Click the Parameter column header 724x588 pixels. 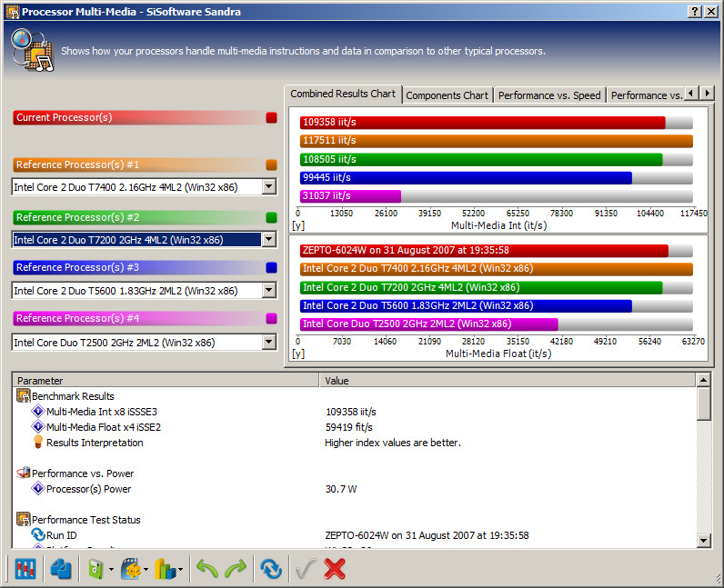(x=166, y=380)
